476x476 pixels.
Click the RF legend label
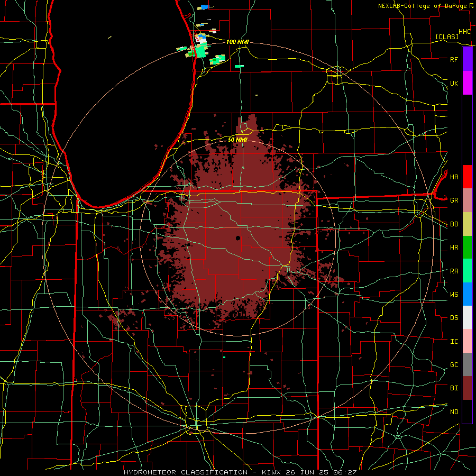(454, 59)
